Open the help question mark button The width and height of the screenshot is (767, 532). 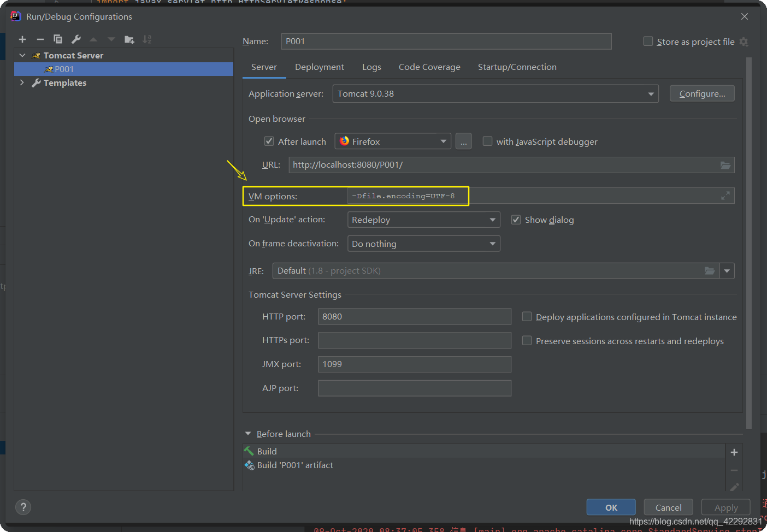[x=23, y=507]
